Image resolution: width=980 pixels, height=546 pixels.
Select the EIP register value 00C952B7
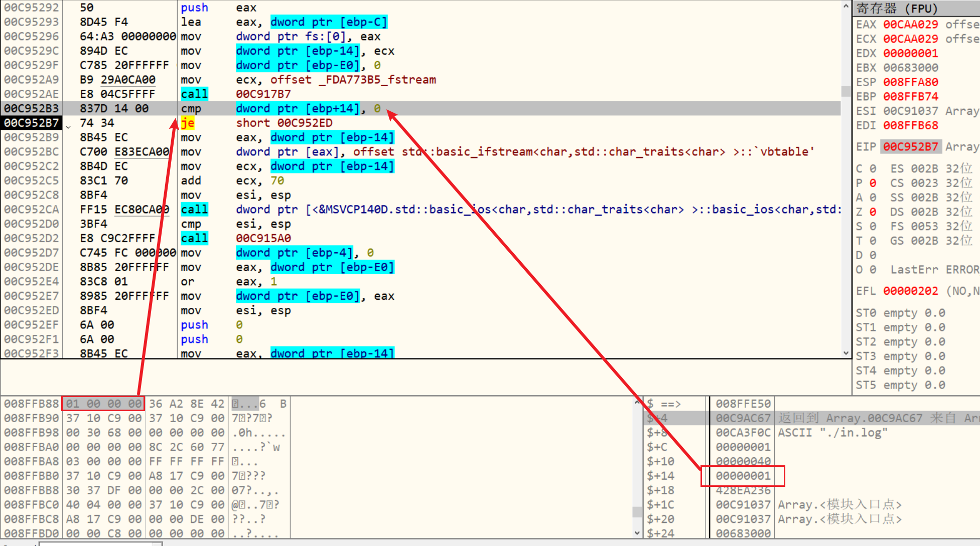(911, 147)
